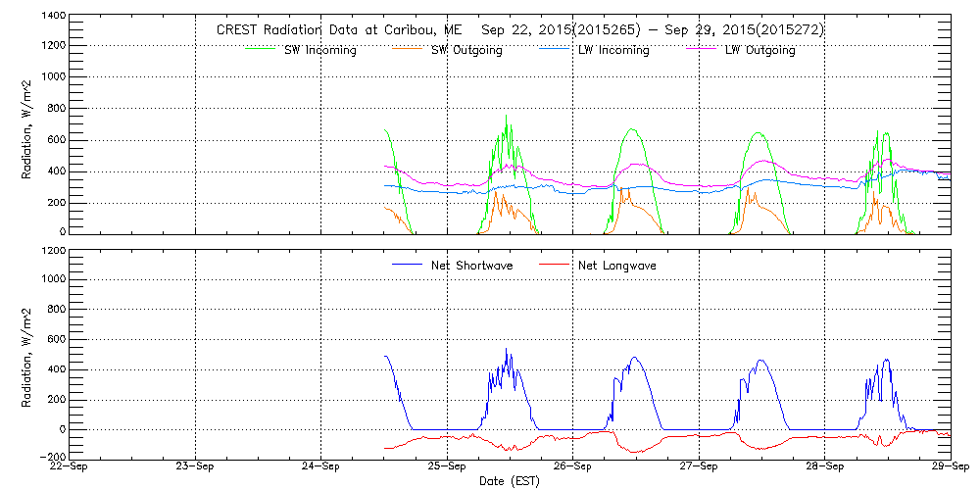
Task: Select the LW Outgoing legend entry
Action: point(759,50)
